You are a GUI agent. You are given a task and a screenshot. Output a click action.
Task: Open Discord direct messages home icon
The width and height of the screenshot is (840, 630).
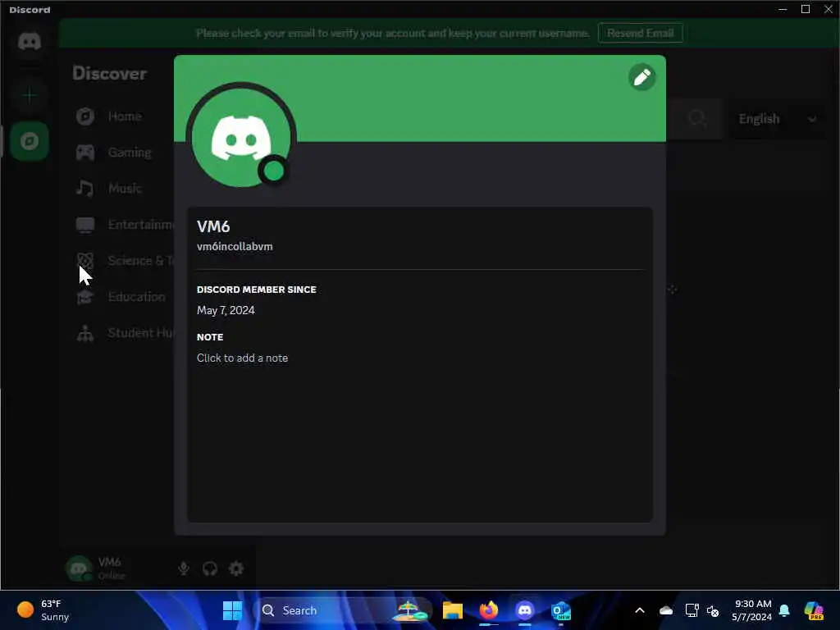tap(30, 41)
